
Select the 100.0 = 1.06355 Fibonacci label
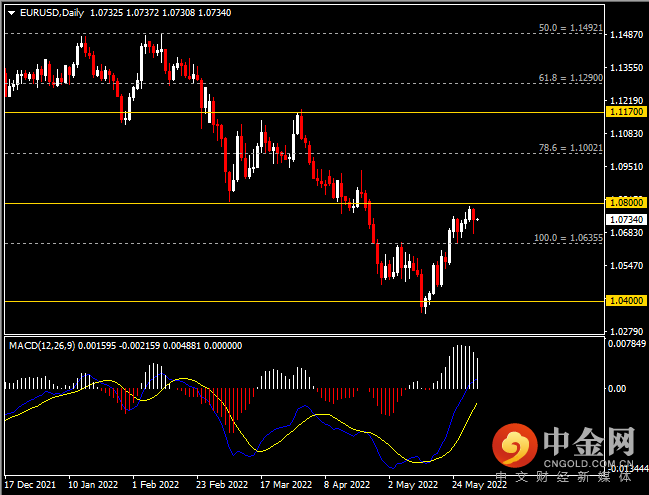click(568, 238)
